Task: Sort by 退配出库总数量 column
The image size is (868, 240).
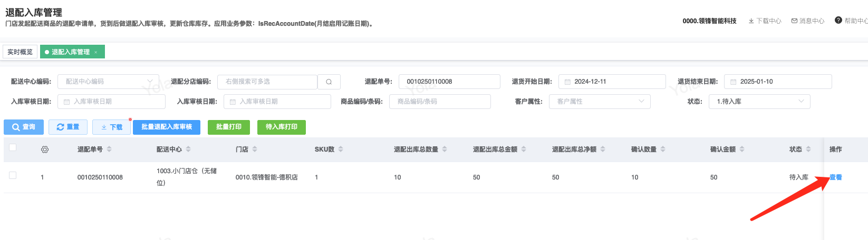Action: pos(445,149)
